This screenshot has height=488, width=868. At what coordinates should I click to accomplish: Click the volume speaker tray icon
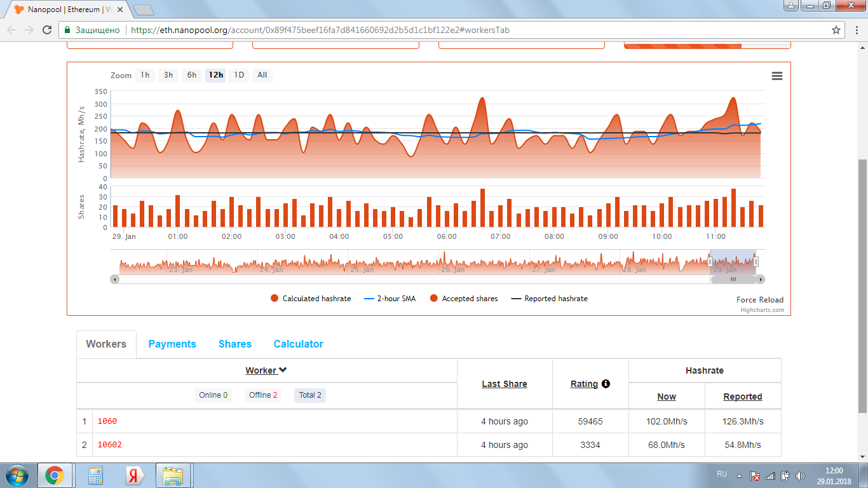coord(800,475)
